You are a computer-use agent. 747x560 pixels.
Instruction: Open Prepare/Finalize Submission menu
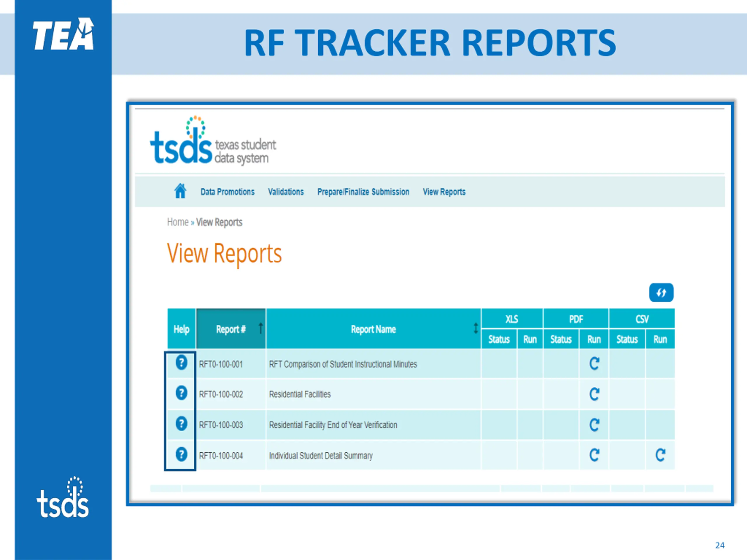363,192
